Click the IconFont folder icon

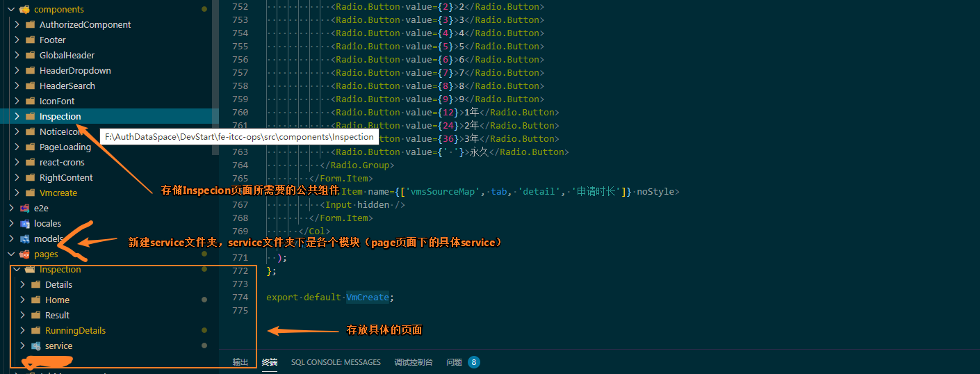tap(31, 101)
